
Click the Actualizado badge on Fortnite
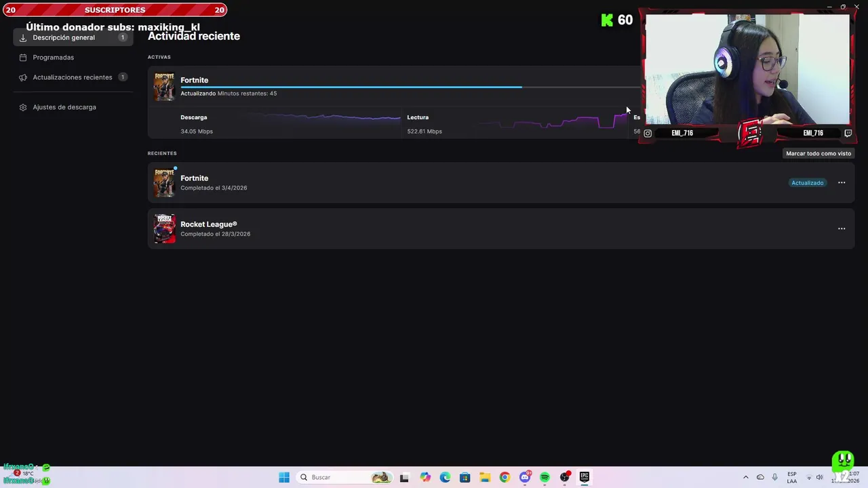click(807, 183)
